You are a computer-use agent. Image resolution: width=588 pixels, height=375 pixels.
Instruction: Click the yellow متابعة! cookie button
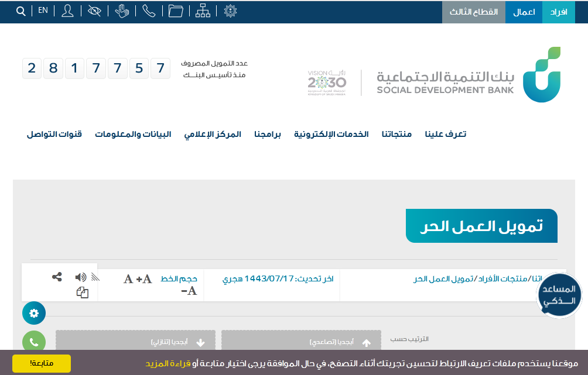[41, 363]
